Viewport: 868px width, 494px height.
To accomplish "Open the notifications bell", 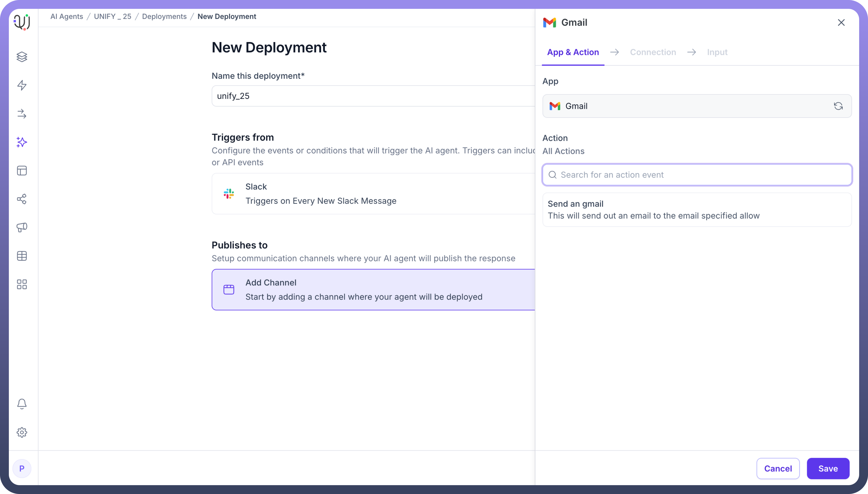I will pyautogui.click(x=22, y=404).
